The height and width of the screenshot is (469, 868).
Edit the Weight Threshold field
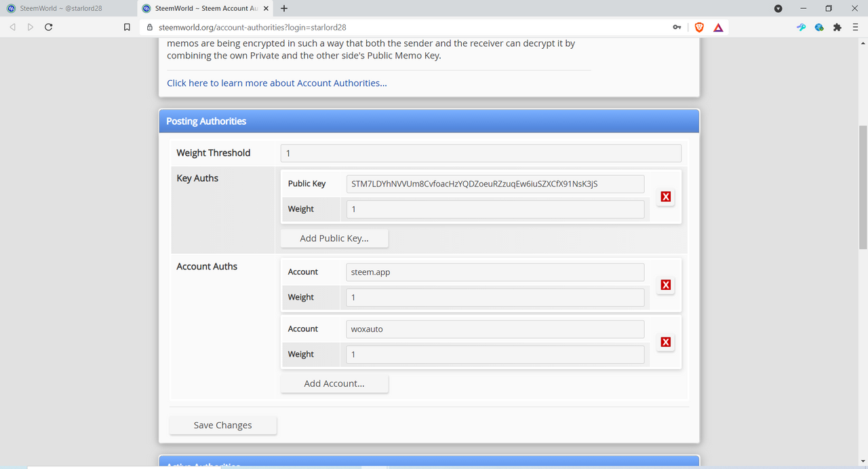[481, 153]
